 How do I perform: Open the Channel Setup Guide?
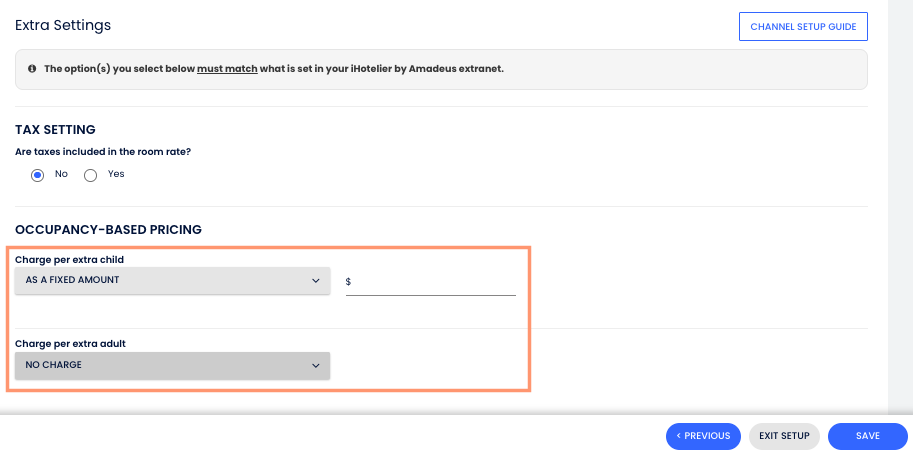point(802,27)
